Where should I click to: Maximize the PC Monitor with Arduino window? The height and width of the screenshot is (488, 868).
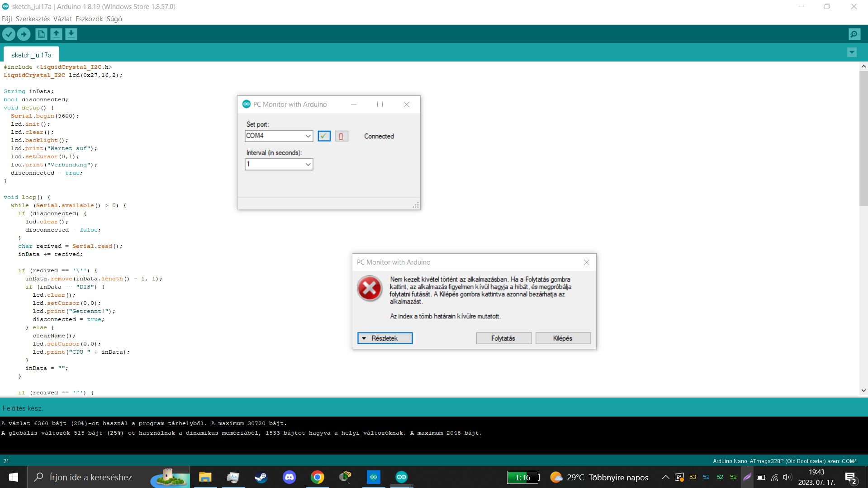(380, 104)
